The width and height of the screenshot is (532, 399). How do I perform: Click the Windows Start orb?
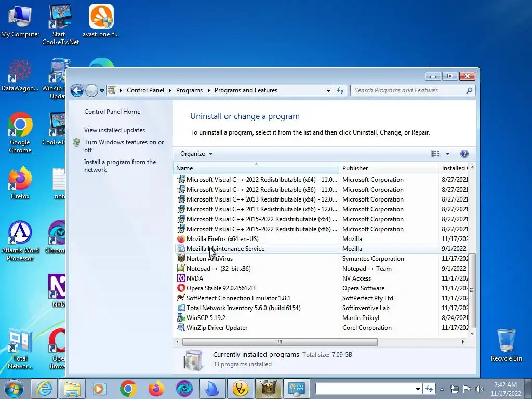(14, 389)
